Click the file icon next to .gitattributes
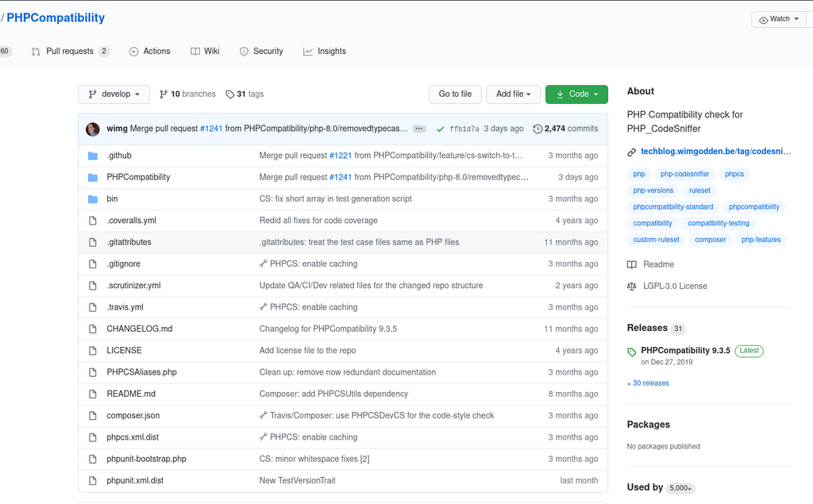This screenshot has height=504, width=813. pos(93,242)
